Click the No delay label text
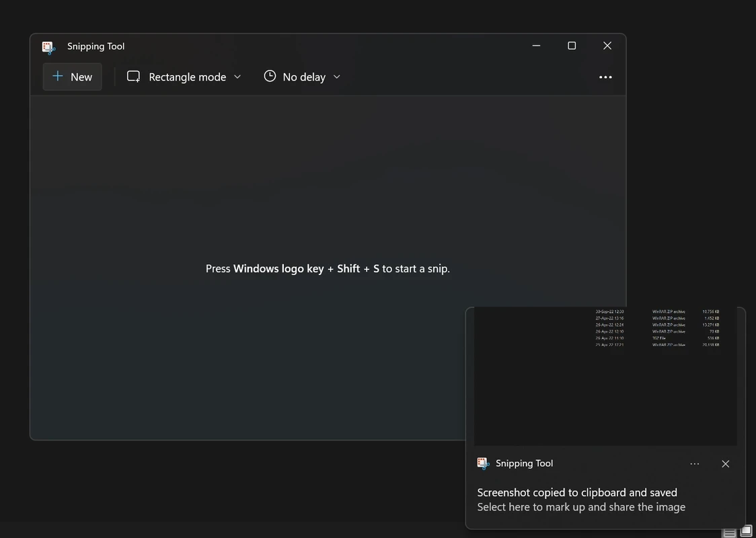 (x=304, y=77)
